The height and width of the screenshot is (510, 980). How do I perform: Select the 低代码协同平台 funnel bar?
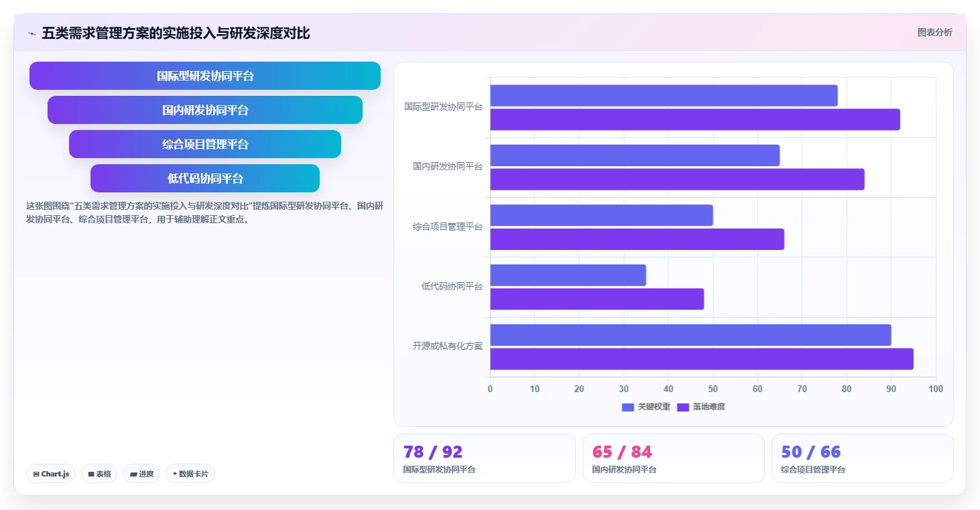pos(205,178)
